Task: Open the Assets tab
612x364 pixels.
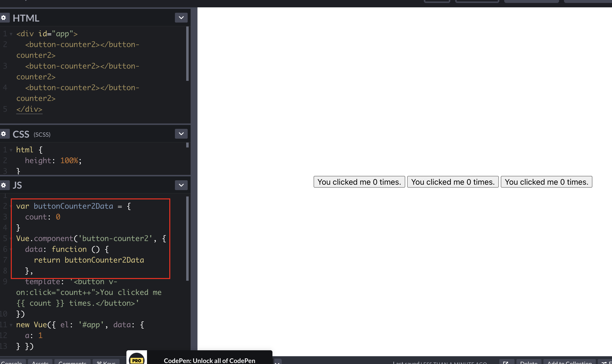Action: tap(40, 362)
